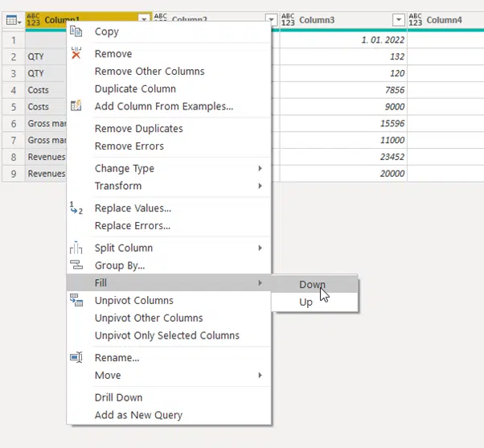Viewport: 484px width, 448px height.
Task: Click the Replace Values icon
Action: [76, 208]
